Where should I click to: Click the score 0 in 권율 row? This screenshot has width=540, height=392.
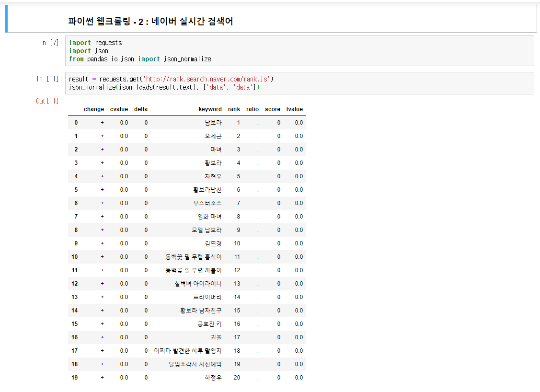pyautogui.click(x=278, y=337)
